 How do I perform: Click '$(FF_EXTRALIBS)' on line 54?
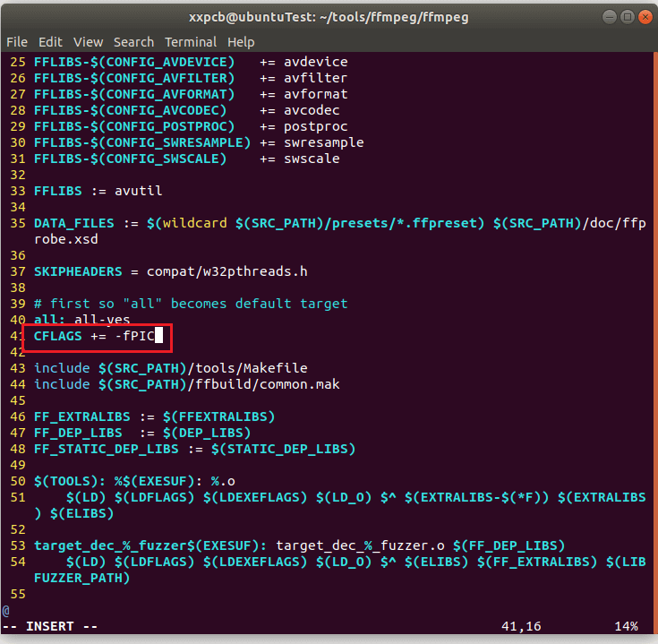(x=537, y=562)
